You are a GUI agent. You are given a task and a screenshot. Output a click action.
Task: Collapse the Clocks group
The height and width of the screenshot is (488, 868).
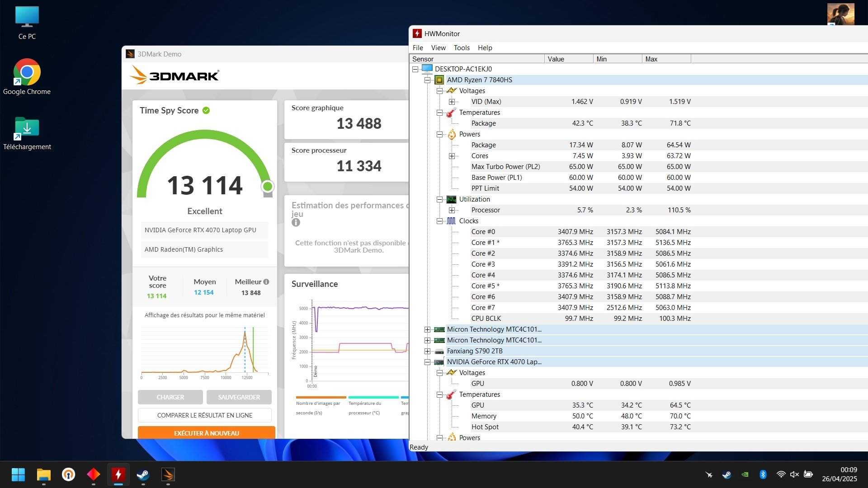(439, 221)
